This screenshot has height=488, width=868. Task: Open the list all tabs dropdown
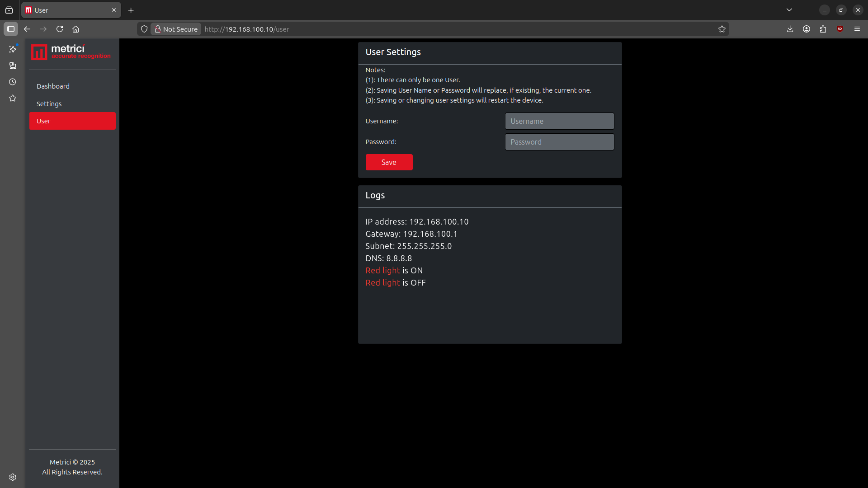click(789, 10)
